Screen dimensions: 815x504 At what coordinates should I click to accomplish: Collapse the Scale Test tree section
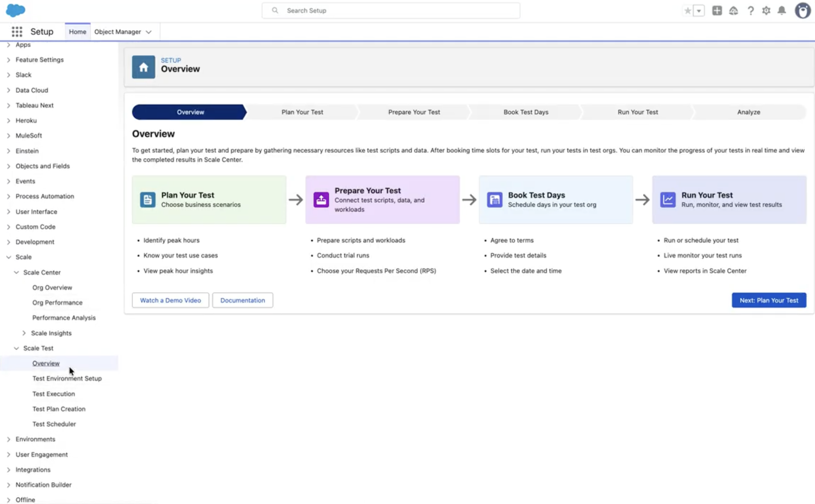click(16, 348)
